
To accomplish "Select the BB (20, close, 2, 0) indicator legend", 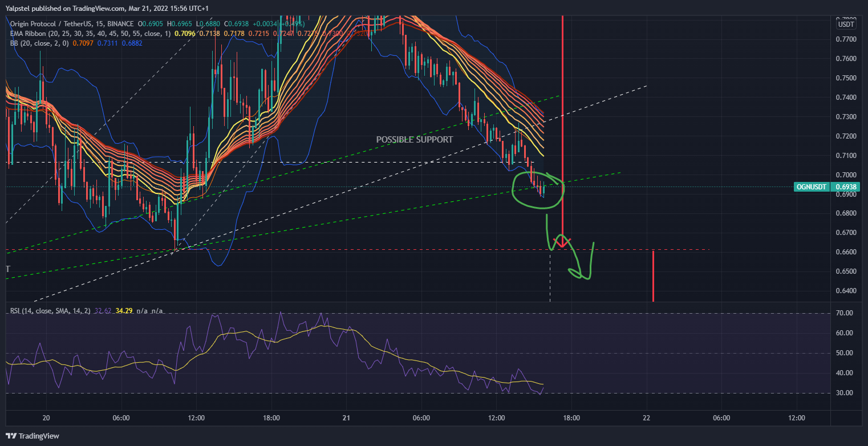I will [39, 43].
